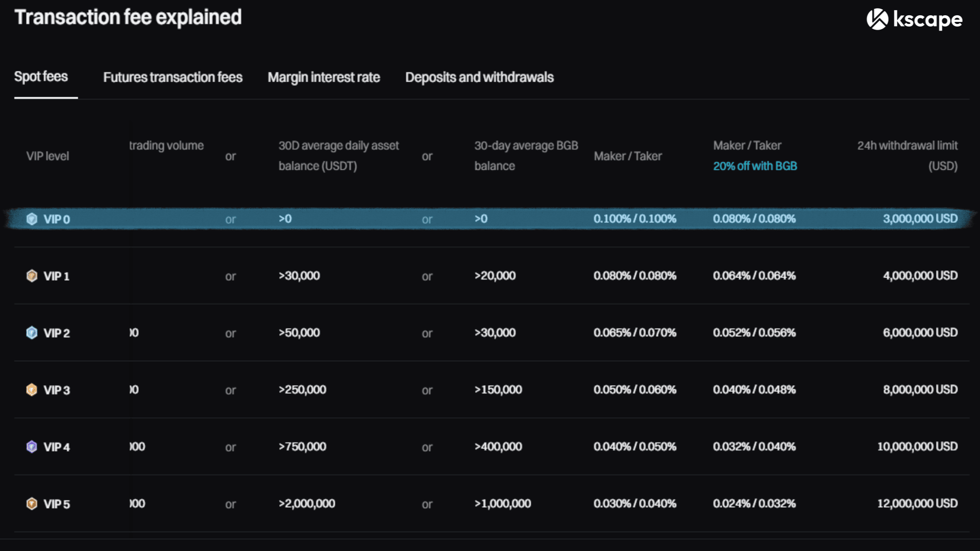Select the 'VIP 3' row label
Image resolution: width=980 pixels, height=551 pixels.
pos(57,390)
